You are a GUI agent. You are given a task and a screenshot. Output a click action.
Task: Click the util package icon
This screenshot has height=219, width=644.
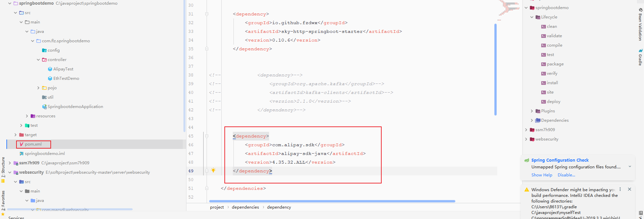coord(44,97)
